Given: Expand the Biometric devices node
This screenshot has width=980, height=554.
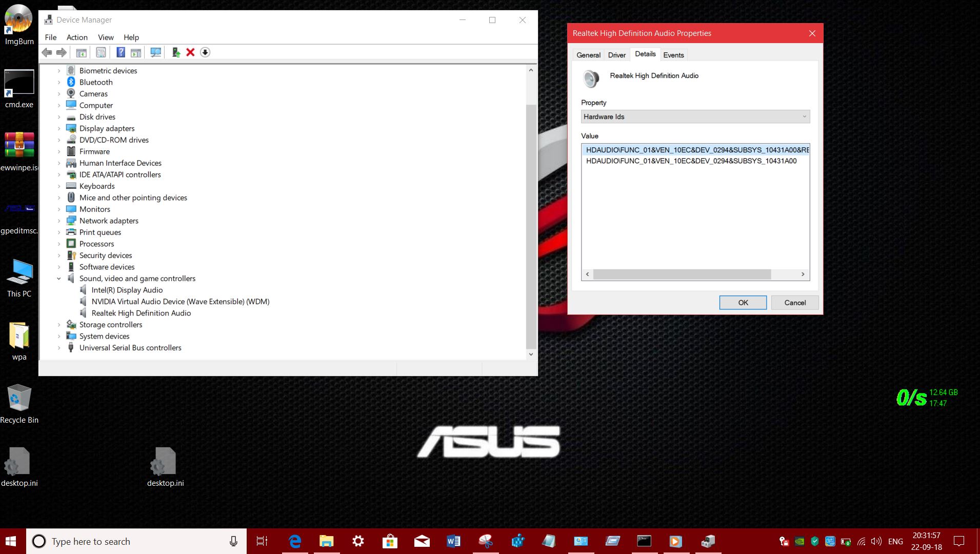Looking at the screenshot, I should (59, 71).
